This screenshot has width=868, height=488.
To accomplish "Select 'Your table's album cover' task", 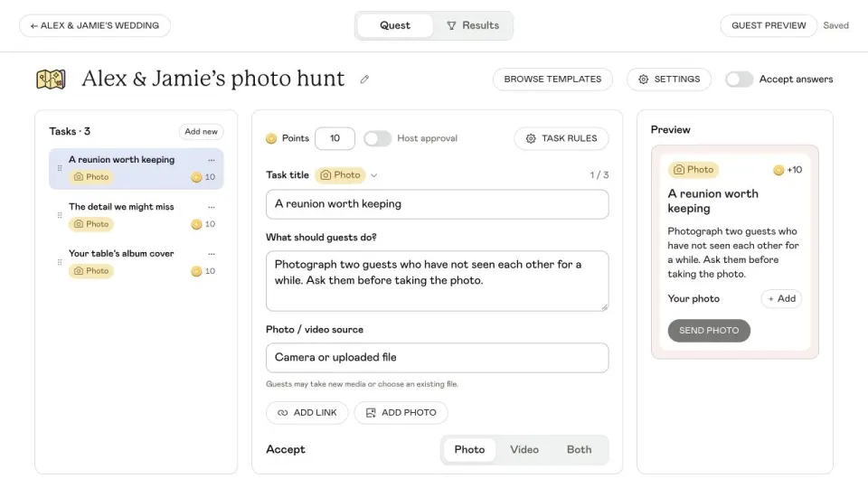I will tap(137, 263).
